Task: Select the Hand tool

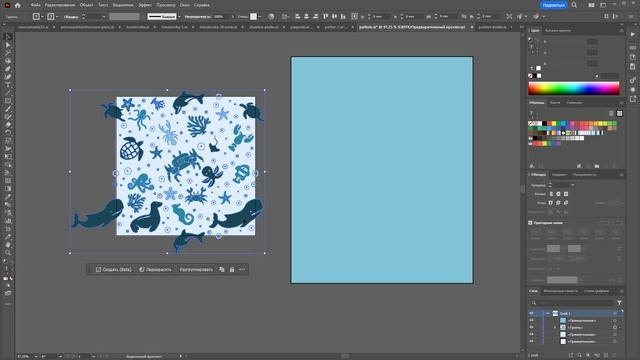Action: coord(8,245)
